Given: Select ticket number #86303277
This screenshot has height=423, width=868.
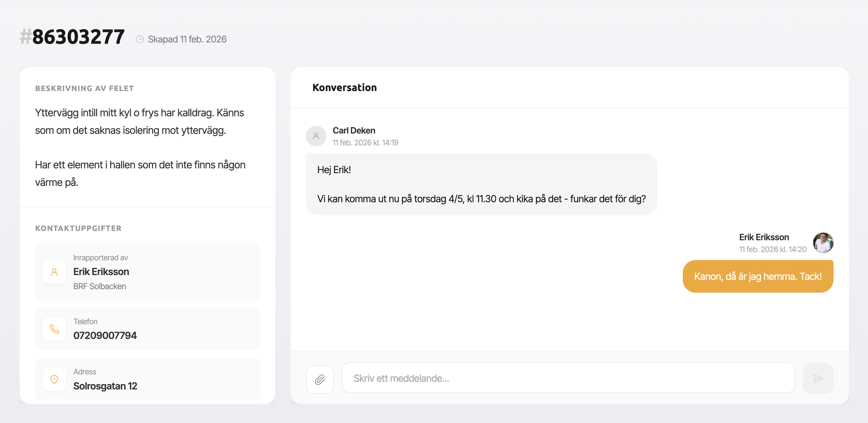Looking at the screenshot, I should coord(72,36).
